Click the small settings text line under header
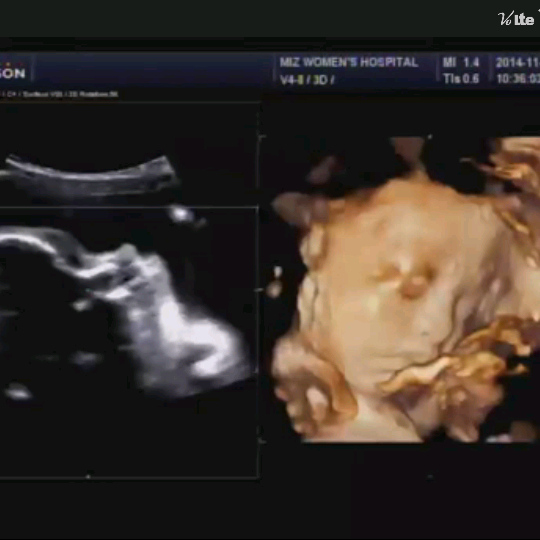The image size is (540, 540). coord(59,94)
